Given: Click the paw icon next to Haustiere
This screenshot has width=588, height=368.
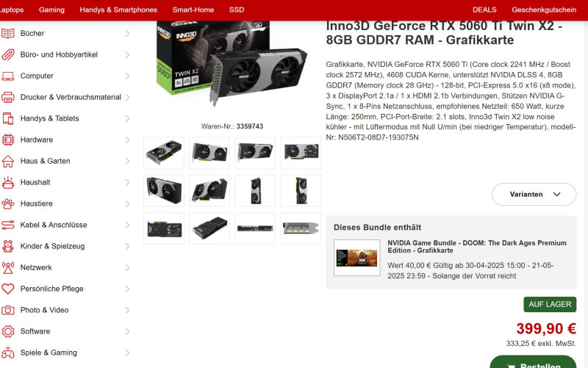Looking at the screenshot, I should pos(8,203).
